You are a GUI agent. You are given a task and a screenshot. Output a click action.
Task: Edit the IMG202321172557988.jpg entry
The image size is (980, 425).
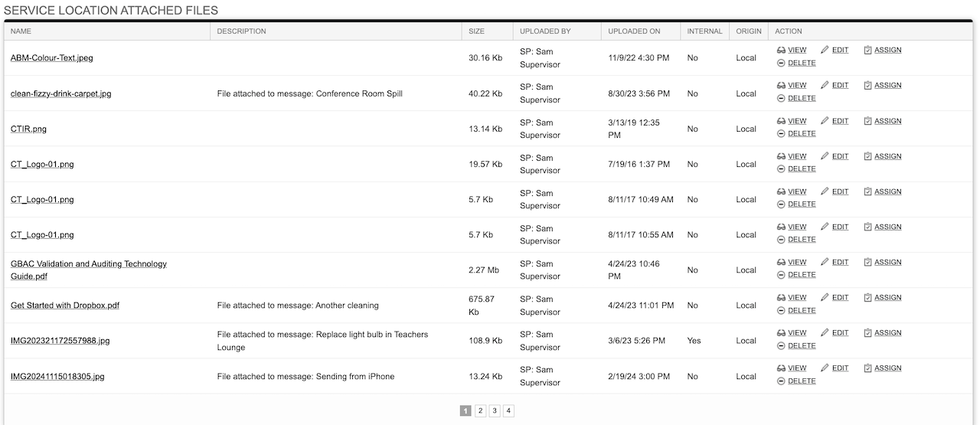tap(835, 332)
